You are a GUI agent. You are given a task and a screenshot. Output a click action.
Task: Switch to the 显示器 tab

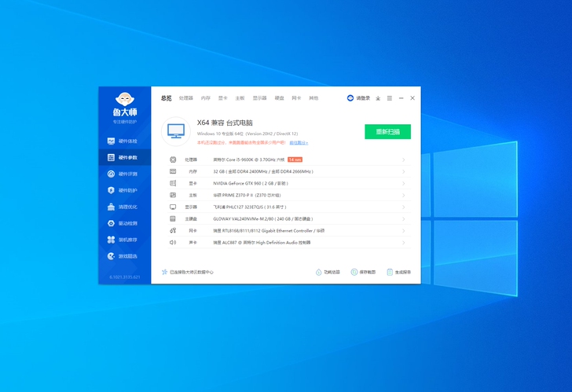click(260, 98)
